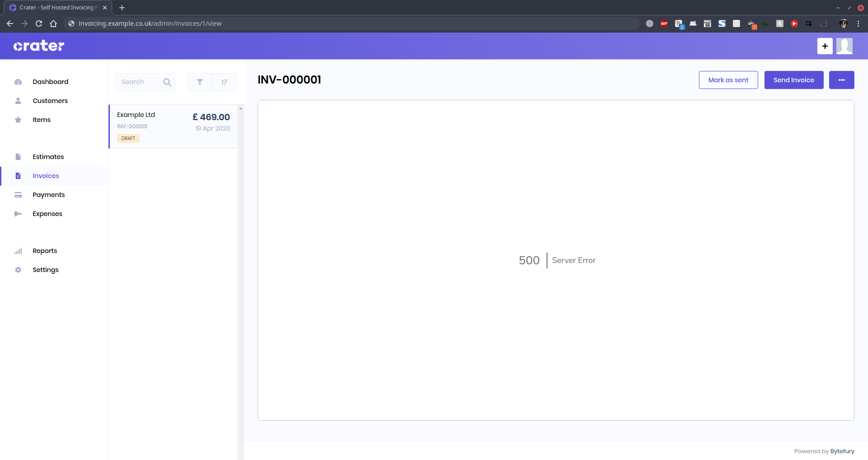Click the Crater logo in the header
The width and height of the screenshot is (868, 460).
click(38, 46)
